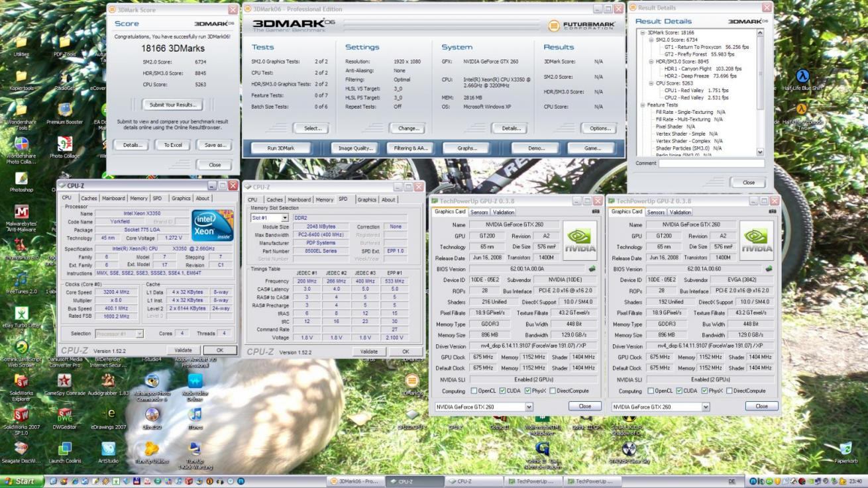Collapse SM2.0 Score node in Result Details

651,40
